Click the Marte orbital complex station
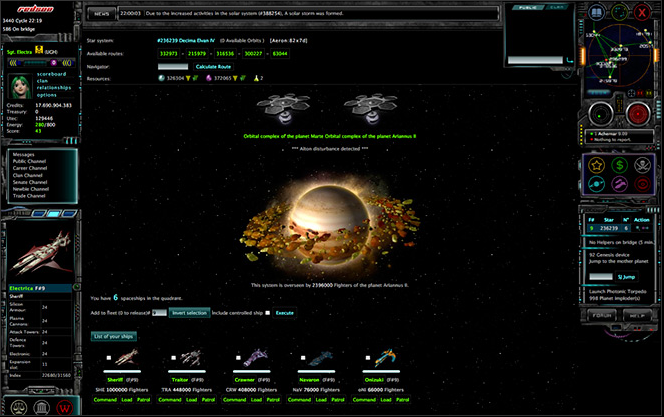Viewport: 664px width, 417px height. point(284,109)
